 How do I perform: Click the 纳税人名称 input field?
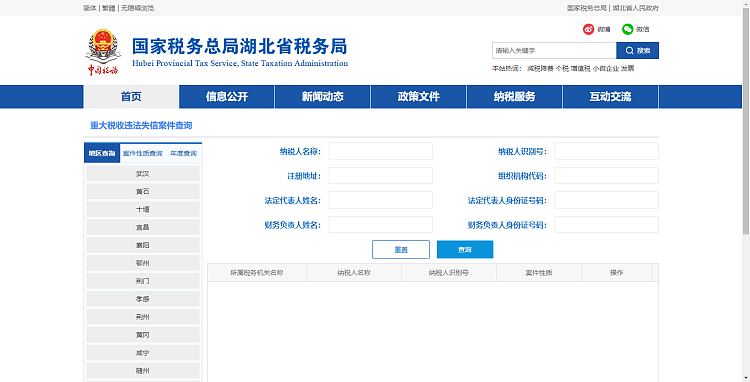pyautogui.click(x=381, y=151)
